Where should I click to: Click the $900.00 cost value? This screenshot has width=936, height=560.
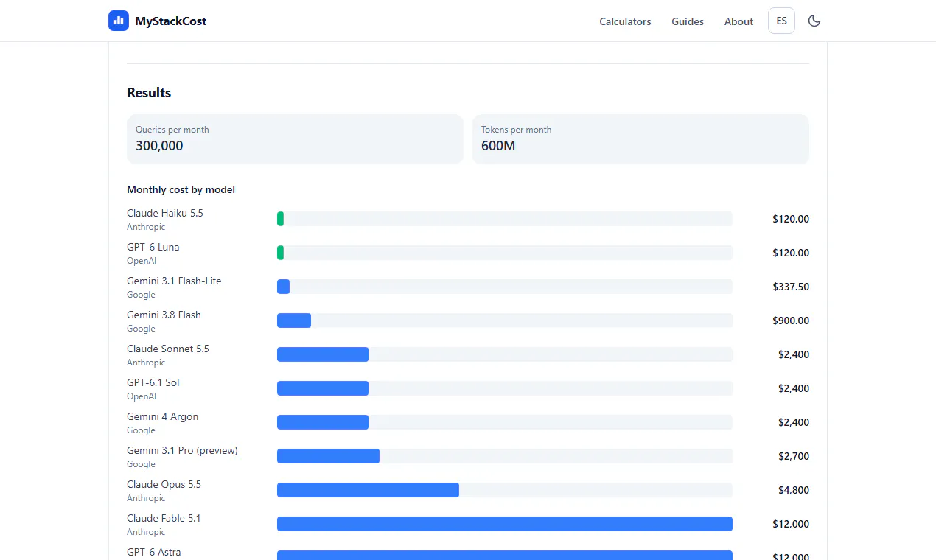pos(791,321)
